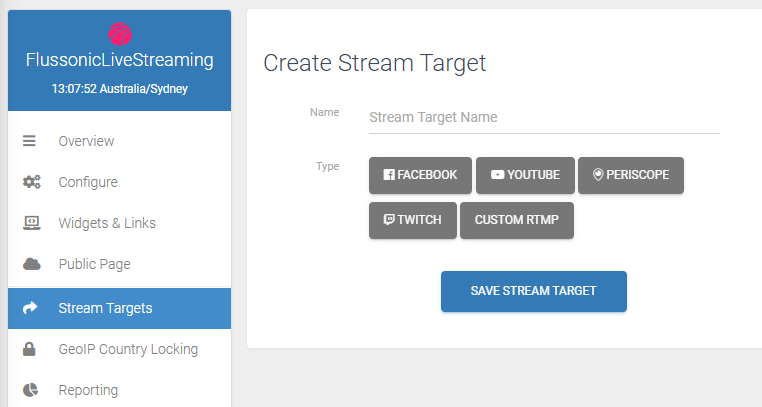Open the Overview menu item

[x=120, y=141]
